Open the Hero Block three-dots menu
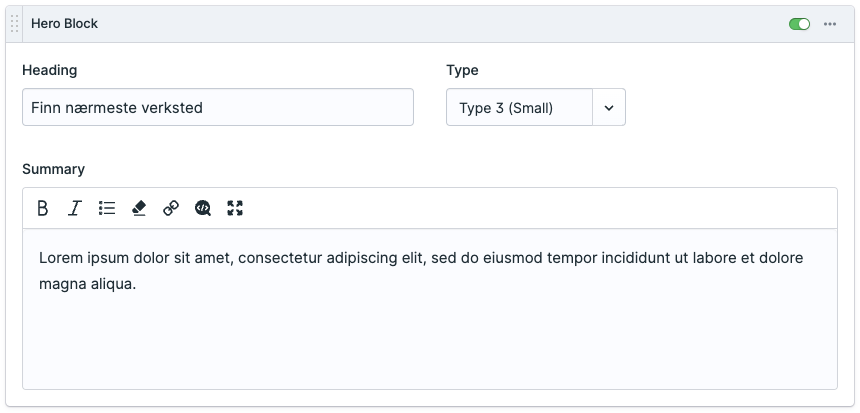This screenshot has width=860, height=413. [830, 24]
